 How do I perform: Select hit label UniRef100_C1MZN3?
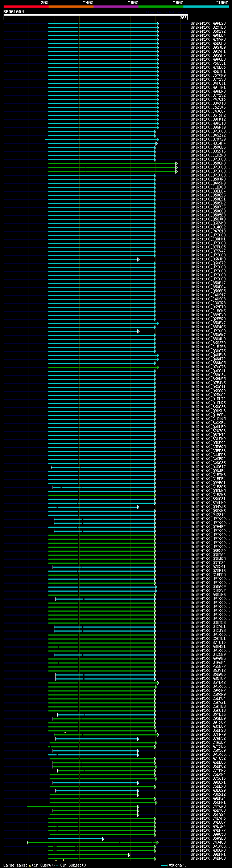208,155
